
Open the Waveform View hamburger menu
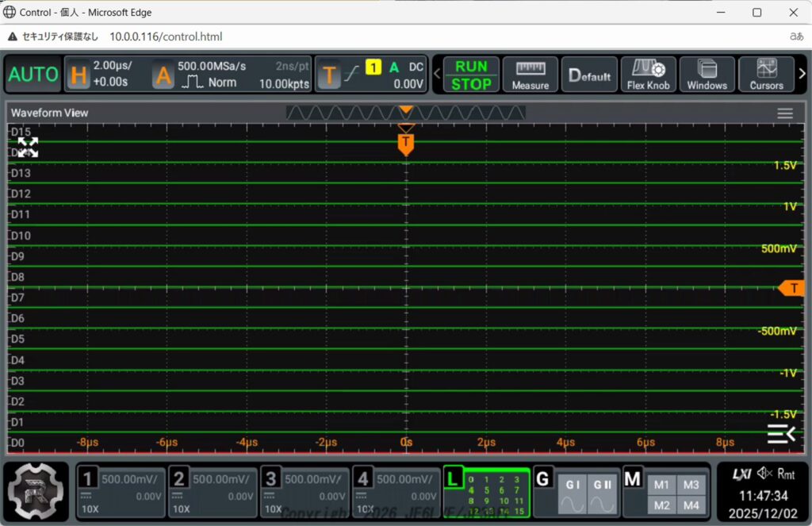click(785, 113)
